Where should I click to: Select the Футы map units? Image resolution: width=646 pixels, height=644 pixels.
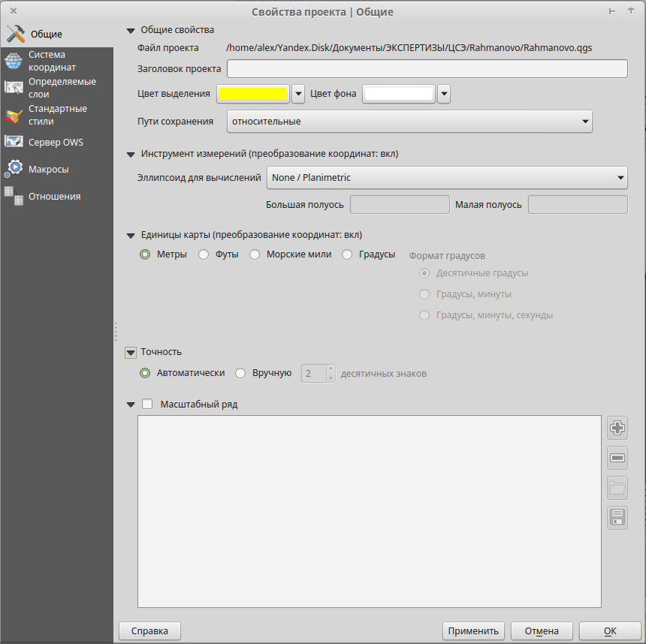click(x=204, y=254)
